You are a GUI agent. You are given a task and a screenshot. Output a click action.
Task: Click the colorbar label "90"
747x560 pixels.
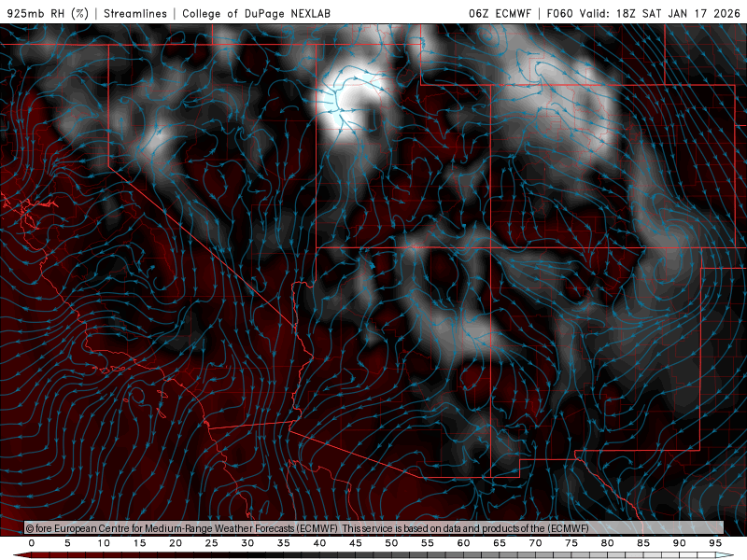(680, 543)
